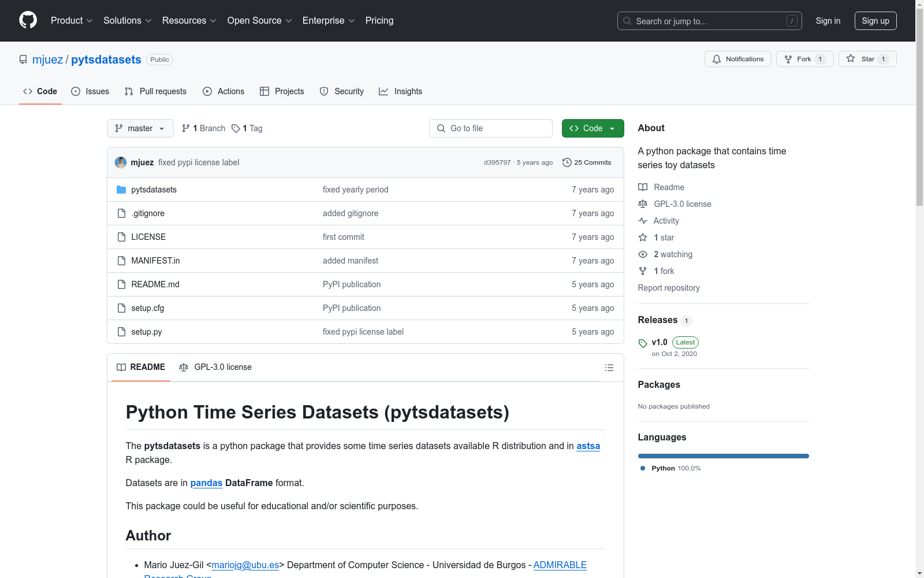Click the eye icon beside 2 watching
The height and width of the screenshot is (578, 924).
[x=643, y=254]
